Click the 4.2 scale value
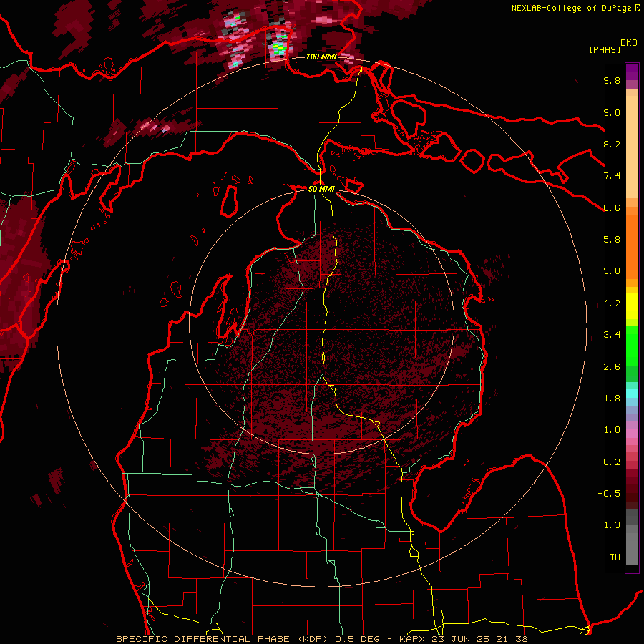Viewport: 644px width, 644px height. point(612,303)
